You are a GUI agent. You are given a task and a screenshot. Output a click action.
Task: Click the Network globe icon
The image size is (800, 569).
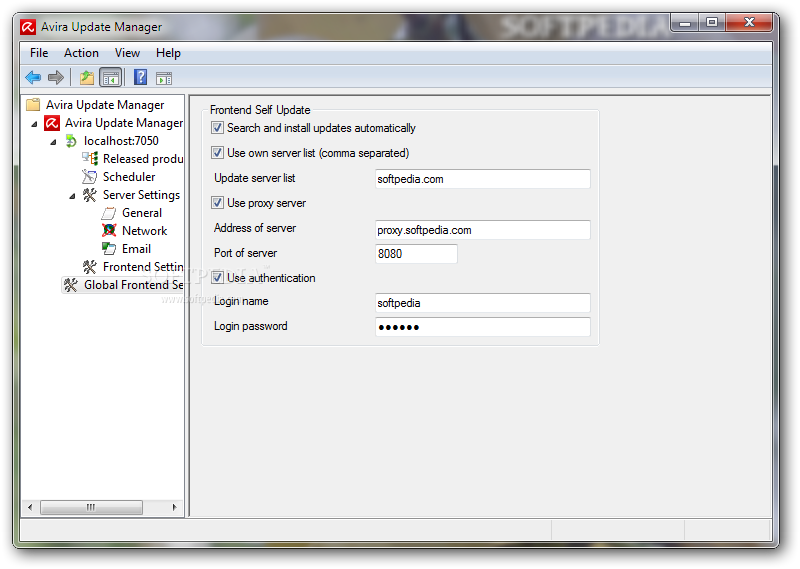(x=109, y=231)
